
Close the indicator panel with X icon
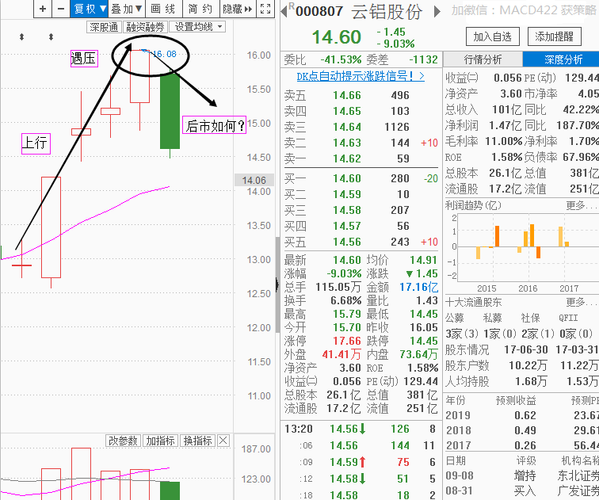click(223, 440)
